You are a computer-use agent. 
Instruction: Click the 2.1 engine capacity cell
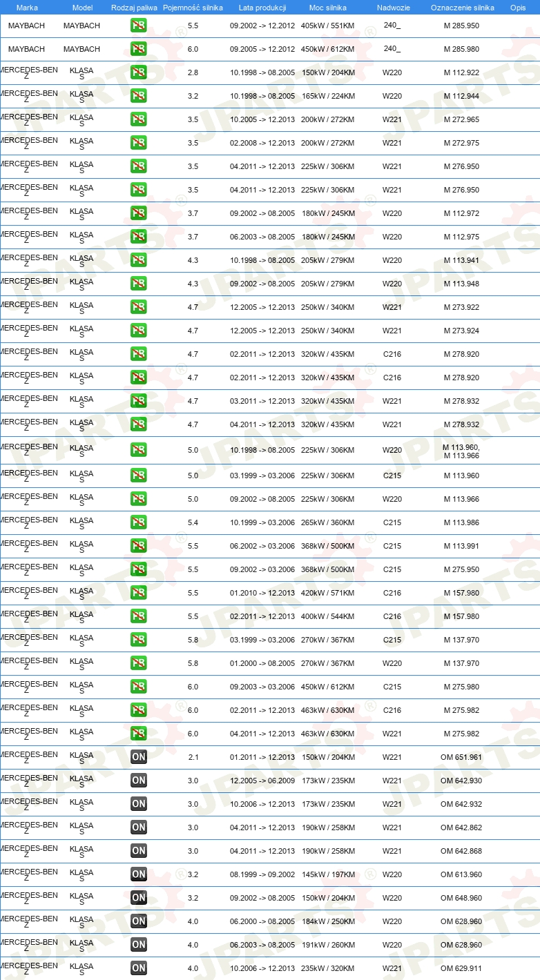pyautogui.click(x=193, y=757)
